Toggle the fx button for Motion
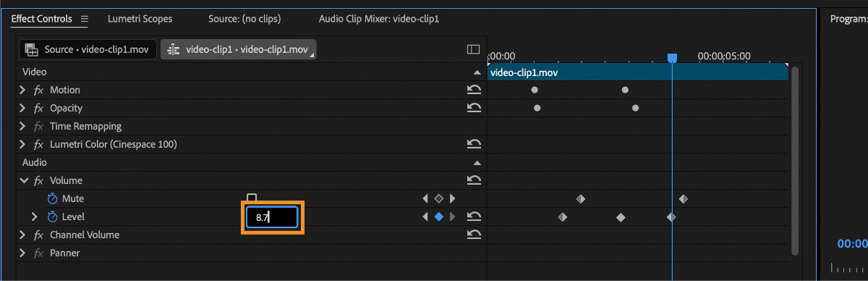 [x=38, y=90]
